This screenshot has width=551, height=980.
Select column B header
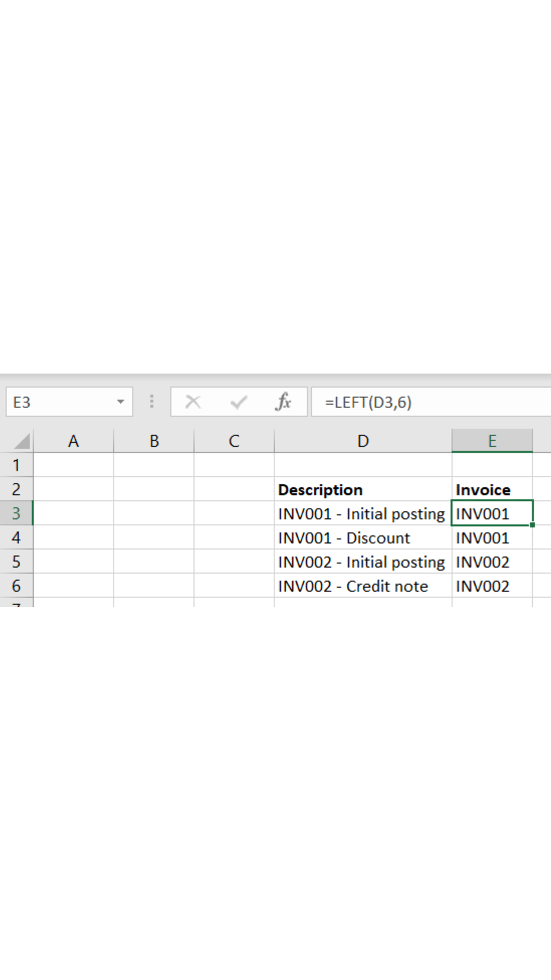click(x=154, y=441)
